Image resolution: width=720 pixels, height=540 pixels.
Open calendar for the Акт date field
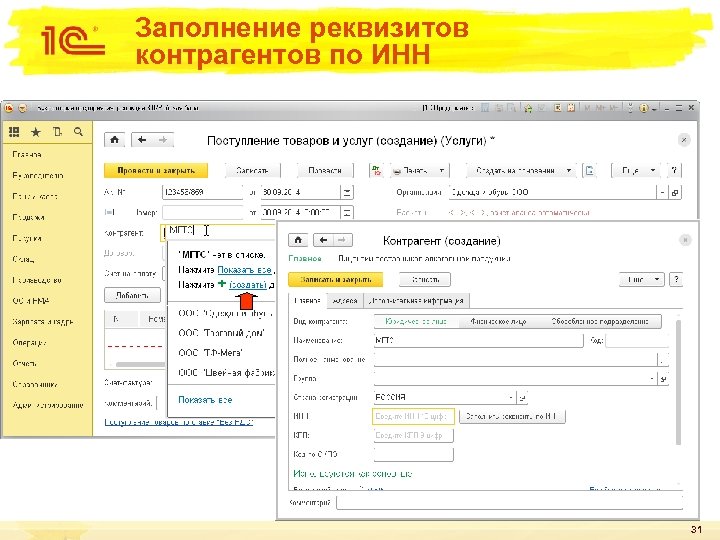[x=347, y=192]
